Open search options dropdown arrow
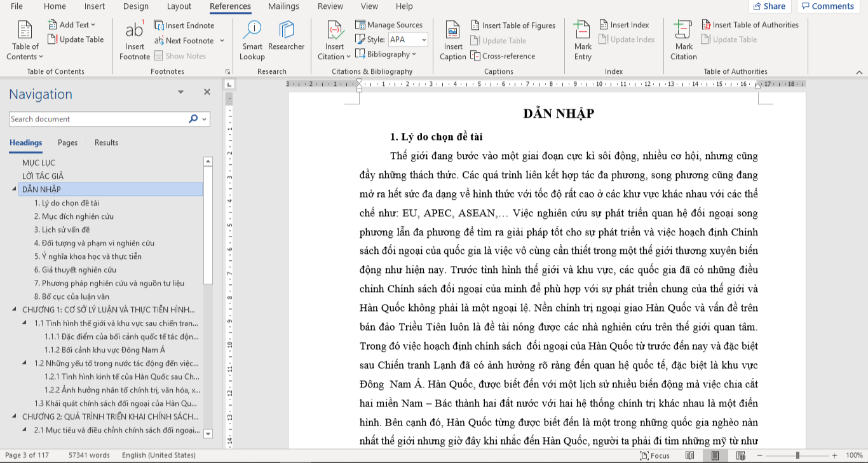This screenshot has height=463, width=868. pos(204,119)
